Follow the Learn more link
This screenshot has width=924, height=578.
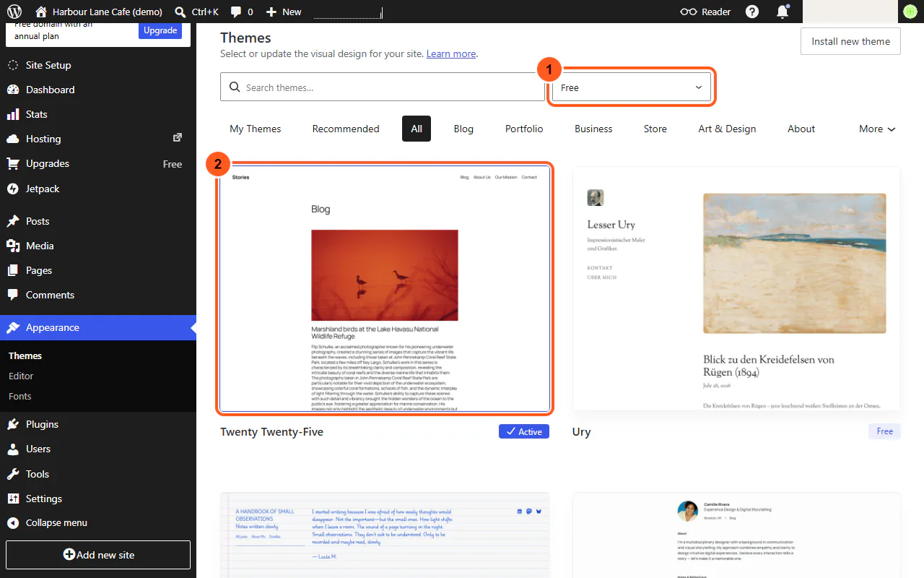tap(451, 53)
